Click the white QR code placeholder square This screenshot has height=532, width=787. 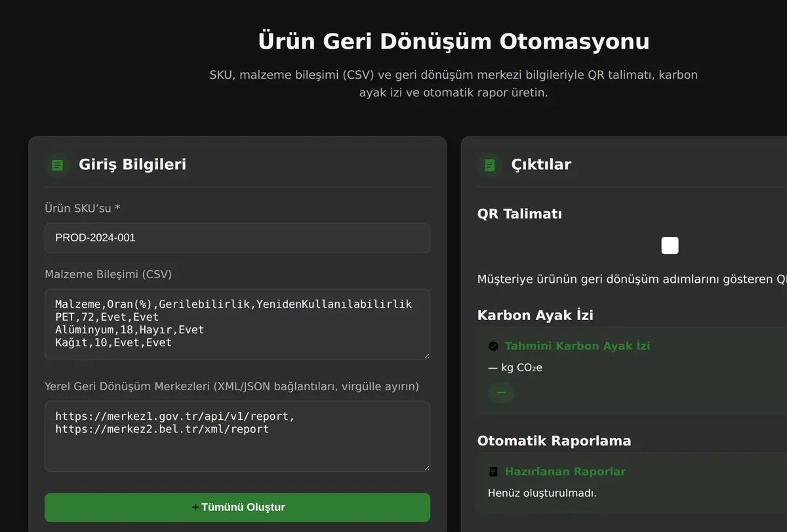(670, 245)
